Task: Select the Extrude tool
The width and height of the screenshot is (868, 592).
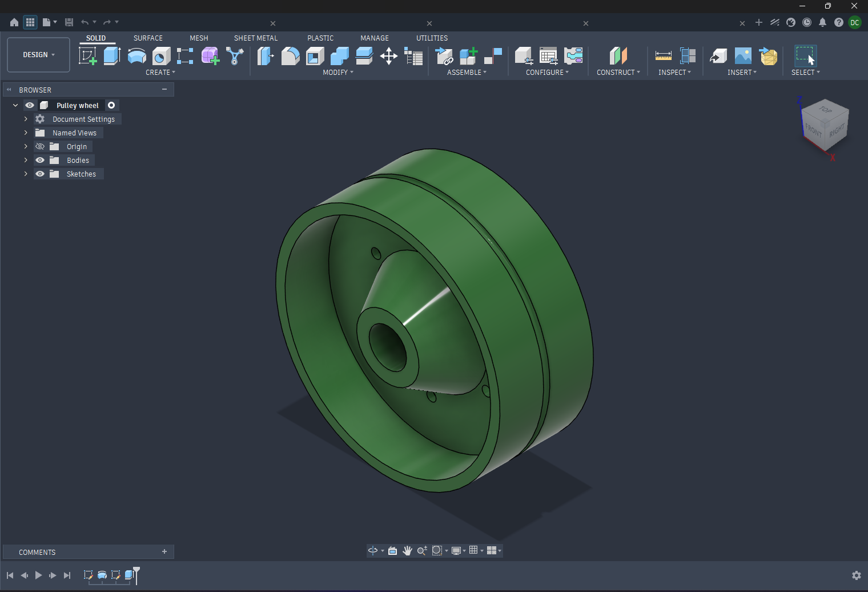Action: point(112,56)
